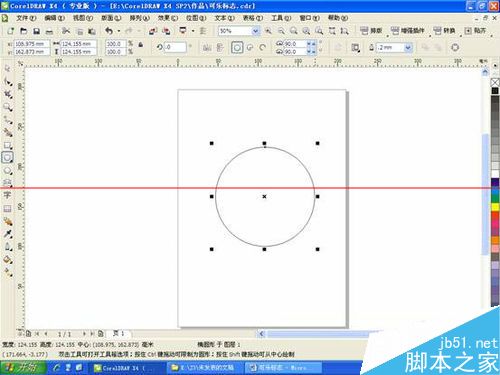This screenshot has height=375, width=500.
Task: Expand the application launcher dropdown arrow
Action: click(193, 31)
